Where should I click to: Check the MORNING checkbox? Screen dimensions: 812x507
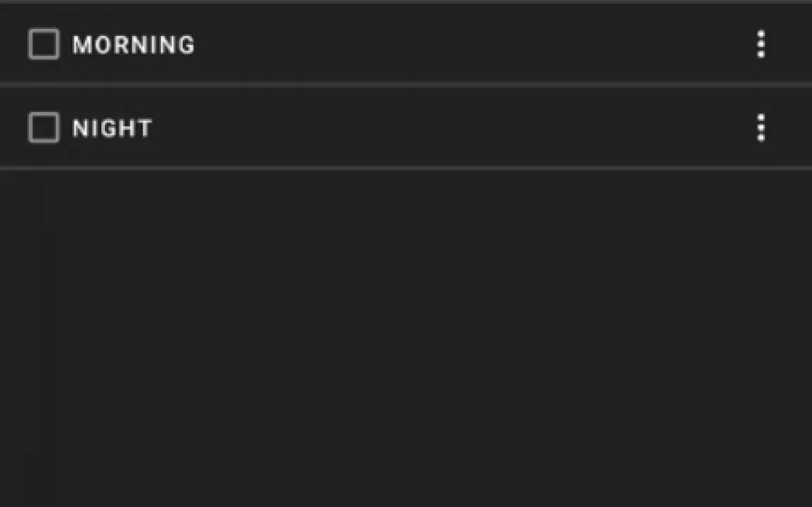(43, 45)
